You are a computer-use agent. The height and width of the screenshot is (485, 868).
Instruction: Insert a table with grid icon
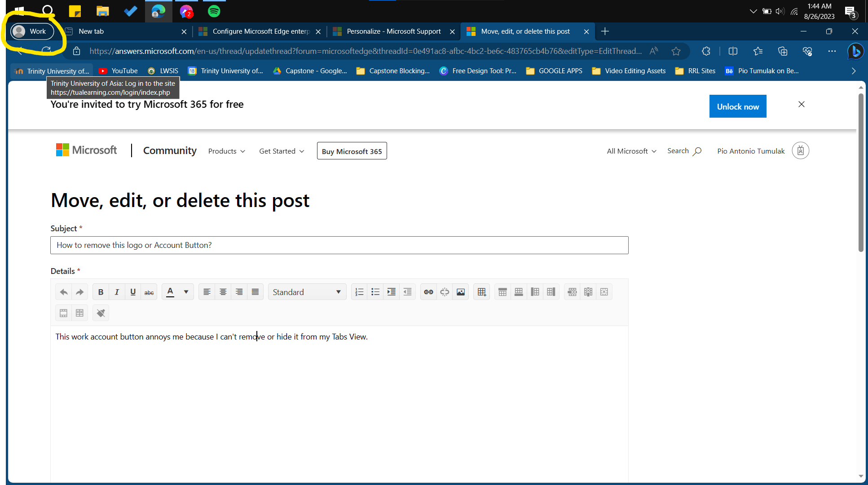pyautogui.click(x=481, y=292)
